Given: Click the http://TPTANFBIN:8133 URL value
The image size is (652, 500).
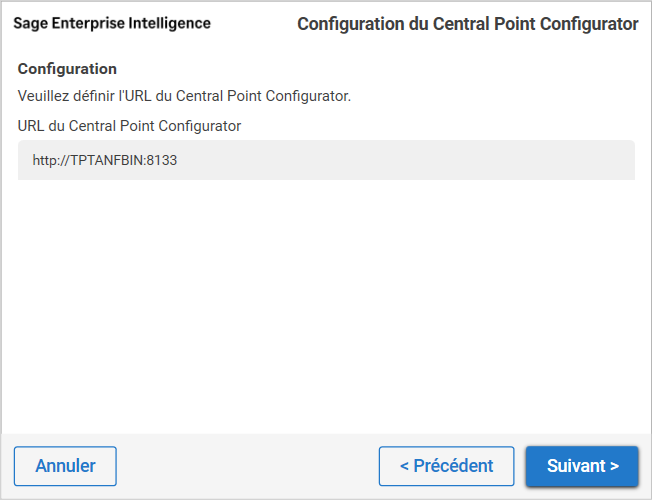Looking at the screenshot, I should (x=105, y=160).
